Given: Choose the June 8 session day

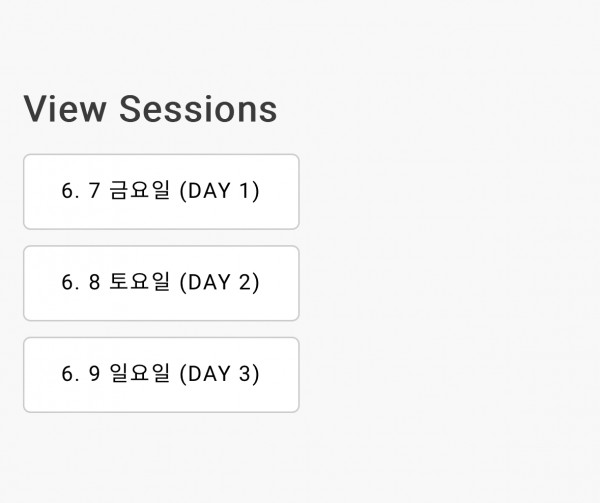Looking at the screenshot, I should pos(161,283).
